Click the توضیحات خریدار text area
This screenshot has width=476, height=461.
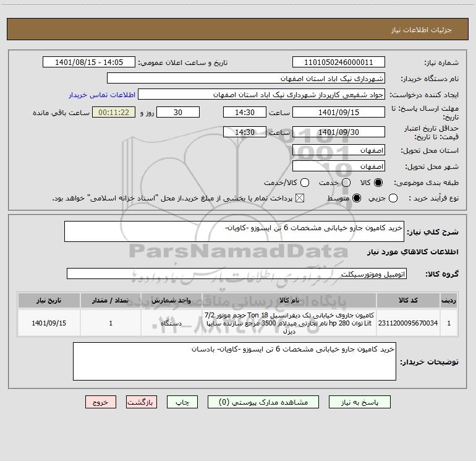tap(234, 361)
